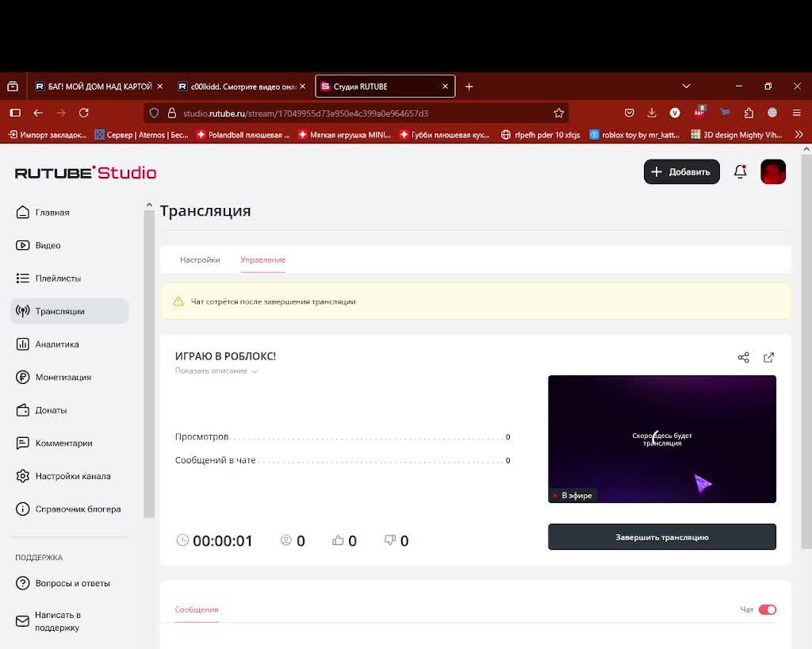Open the ABP ad blocker extension
Image resolution: width=812 pixels, height=649 pixels.
pos(699,112)
